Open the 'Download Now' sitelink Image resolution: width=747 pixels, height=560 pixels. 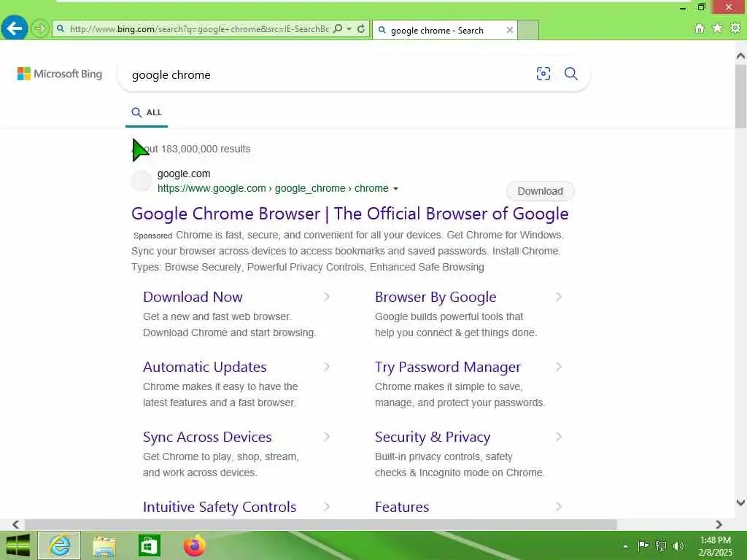point(193,297)
